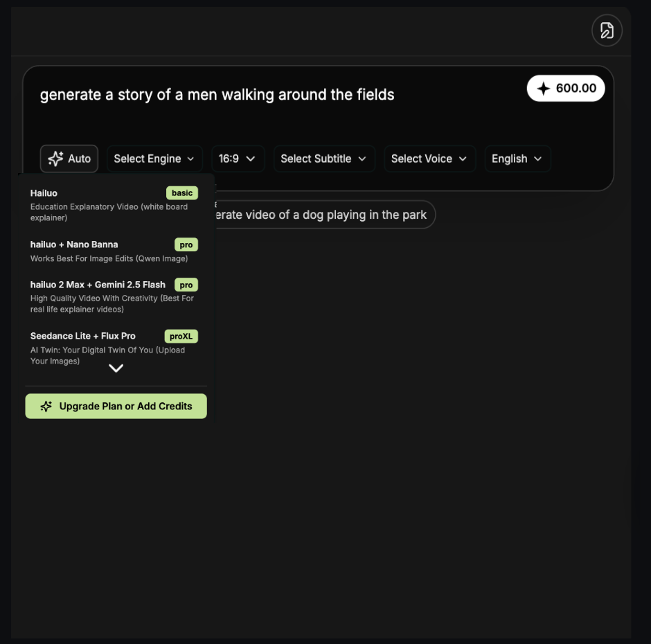Click the document edit icon at top right
This screenshot has width=651, height=644.
[x=607, y=30]
